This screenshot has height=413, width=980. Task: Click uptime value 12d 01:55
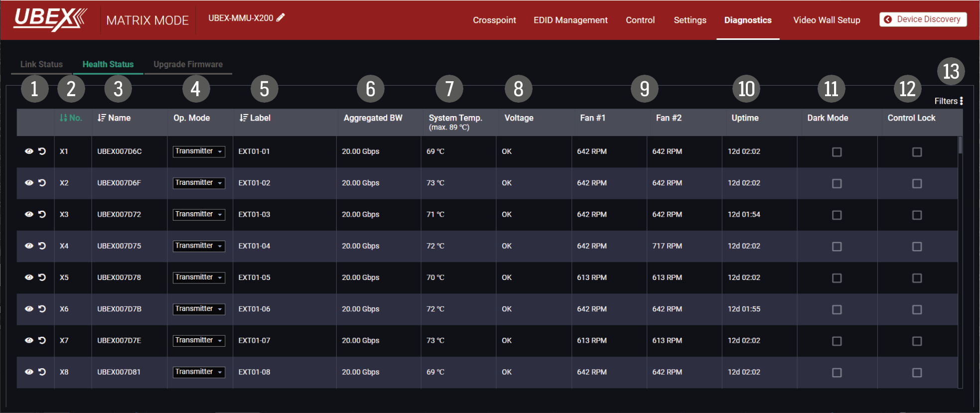pos(744,309)
